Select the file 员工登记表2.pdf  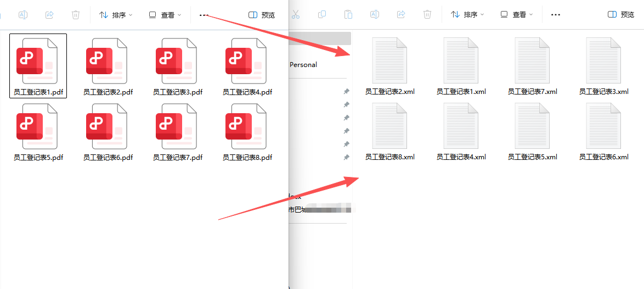[108, 66]
